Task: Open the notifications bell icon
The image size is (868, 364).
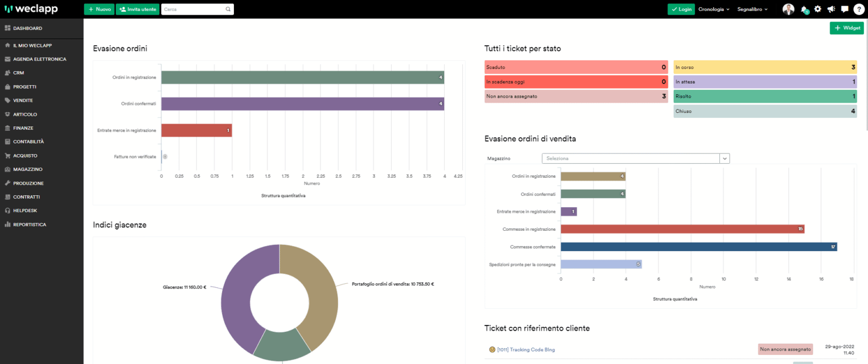Action: pos(804,8)
